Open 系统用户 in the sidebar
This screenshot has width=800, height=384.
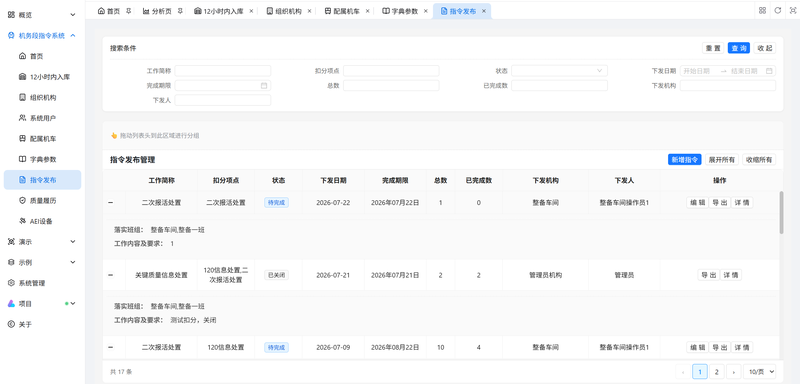tap(42, 118)
